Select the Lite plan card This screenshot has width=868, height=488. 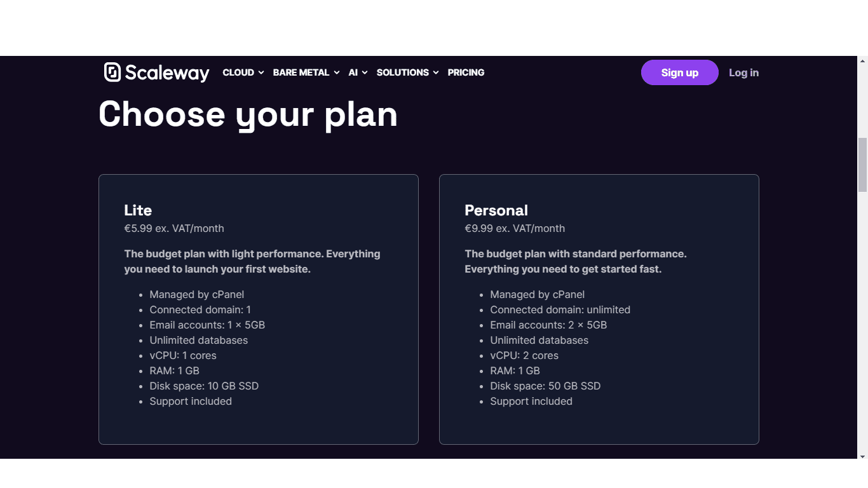pos(259,309)
